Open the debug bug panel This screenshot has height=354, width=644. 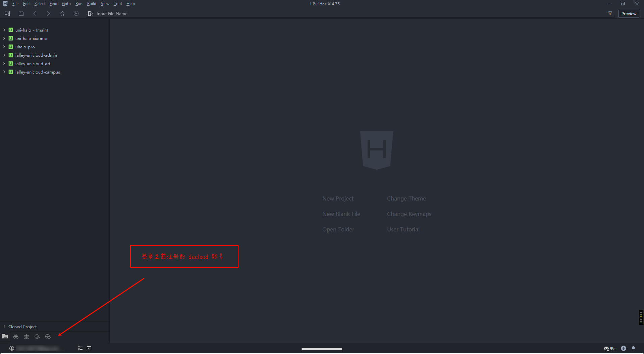tap(26, 337)
